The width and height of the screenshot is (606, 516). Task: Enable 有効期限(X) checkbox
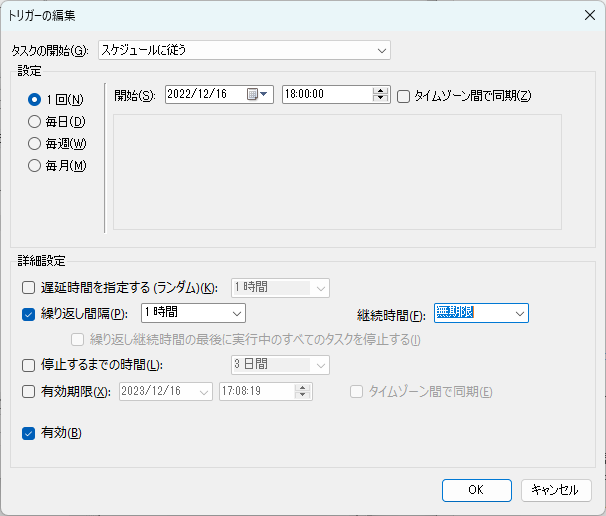[29, 392]
